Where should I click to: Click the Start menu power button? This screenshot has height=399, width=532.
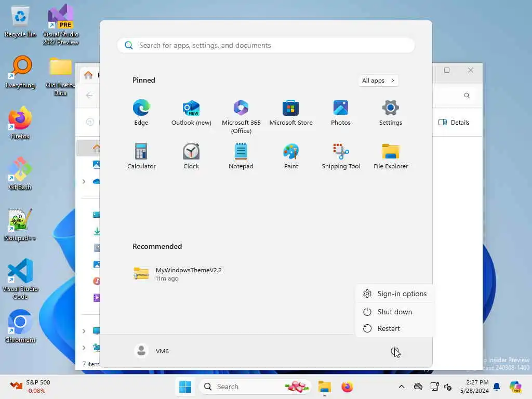click(x=395, y=351)
